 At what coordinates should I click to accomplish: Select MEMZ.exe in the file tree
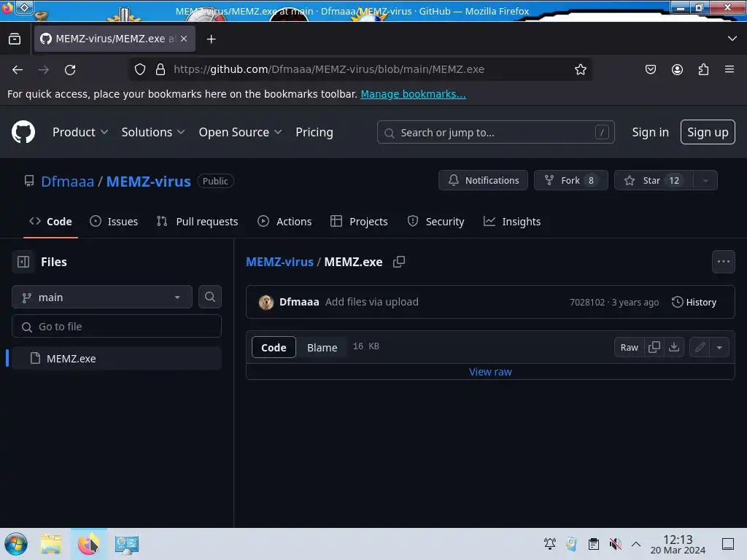coord(117,358)
